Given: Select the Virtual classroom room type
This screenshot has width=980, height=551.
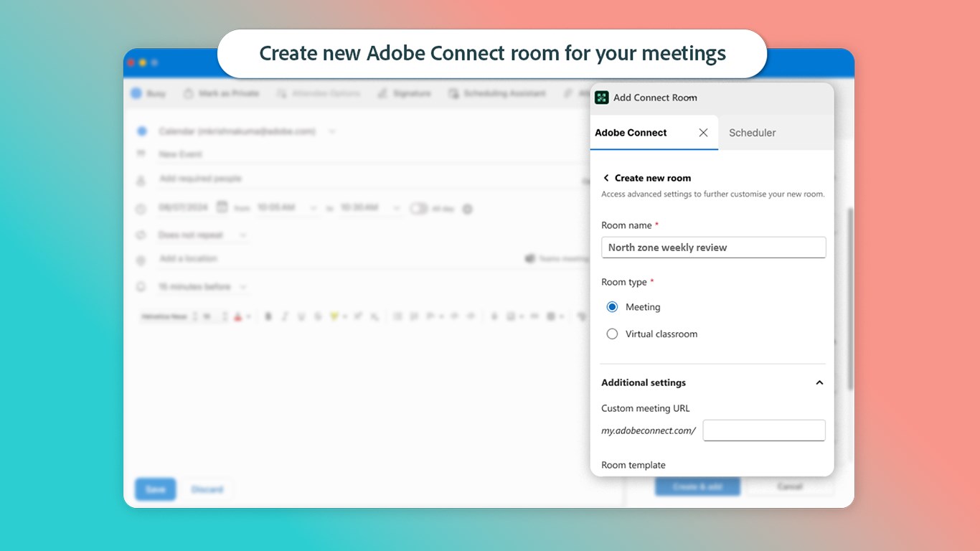Looking at the screenshot, I should pyautogui.click(x=612, y=334).
